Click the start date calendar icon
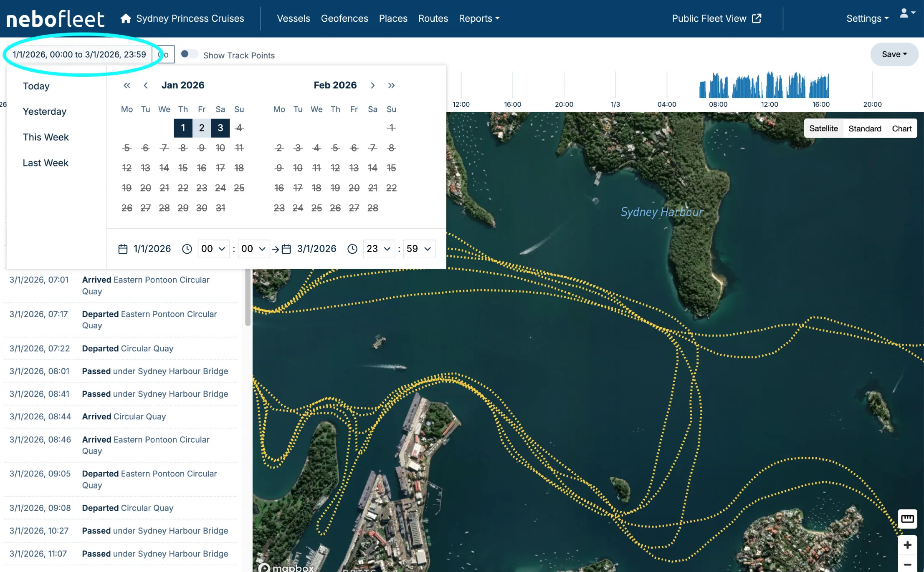The width and height of the screenshot is (924, 572). [x=123, y=249]
